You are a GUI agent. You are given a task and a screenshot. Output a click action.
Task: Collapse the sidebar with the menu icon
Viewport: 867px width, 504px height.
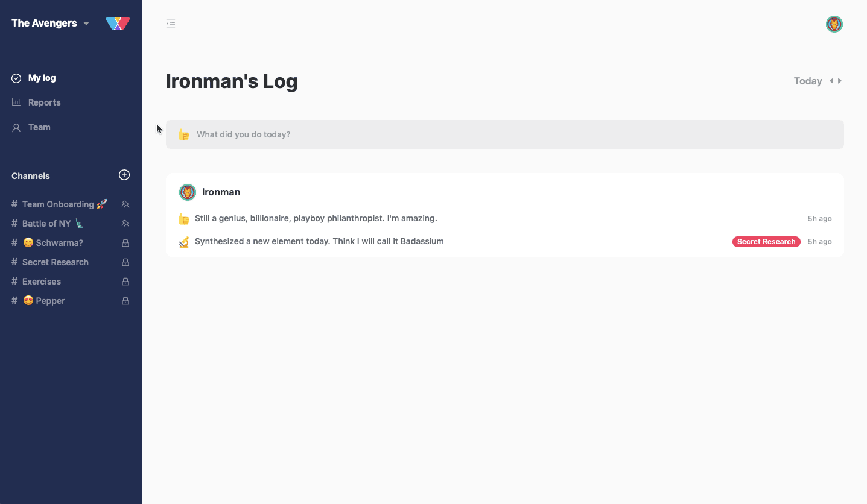point(171,24)
